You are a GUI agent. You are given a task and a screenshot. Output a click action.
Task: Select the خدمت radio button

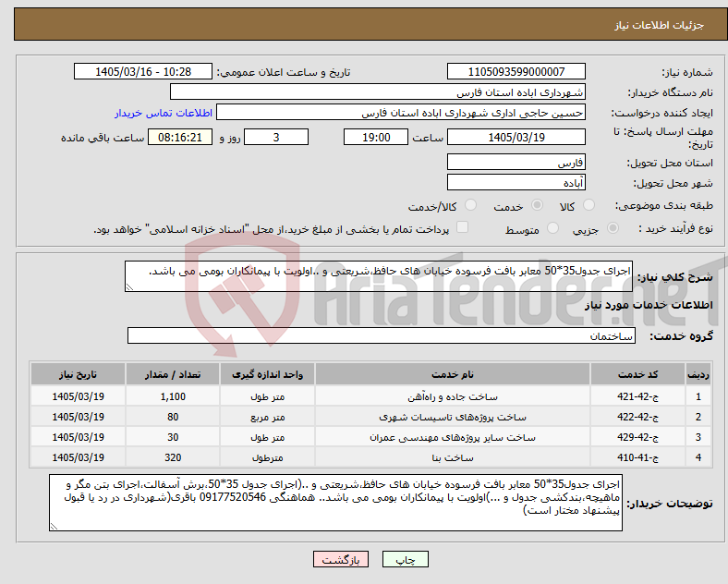(537, 205)
